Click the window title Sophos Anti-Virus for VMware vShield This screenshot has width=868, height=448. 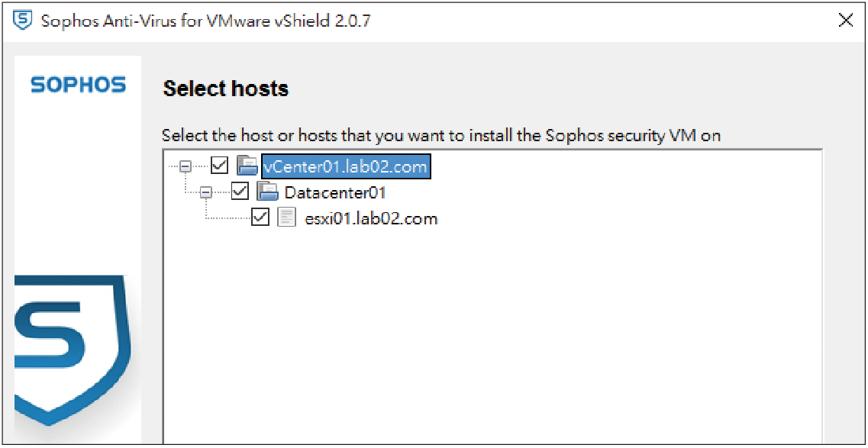[x=206, y=21]
